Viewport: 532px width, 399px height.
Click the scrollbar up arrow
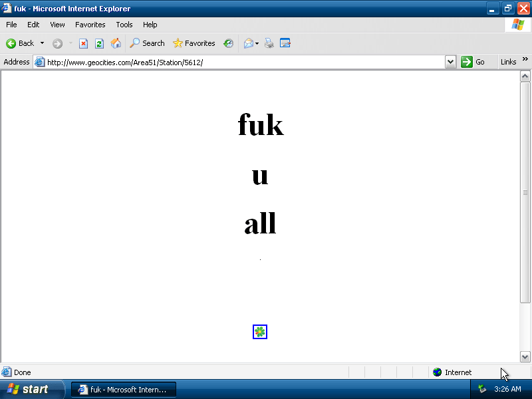[x=525, y=76]
